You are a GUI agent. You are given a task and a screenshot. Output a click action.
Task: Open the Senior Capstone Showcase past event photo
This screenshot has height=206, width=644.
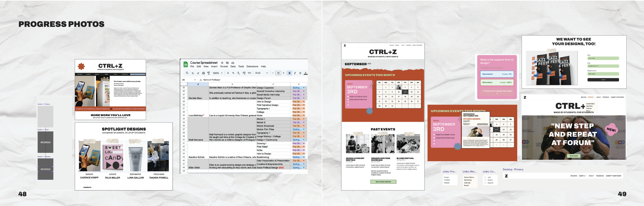coord(383,144)
